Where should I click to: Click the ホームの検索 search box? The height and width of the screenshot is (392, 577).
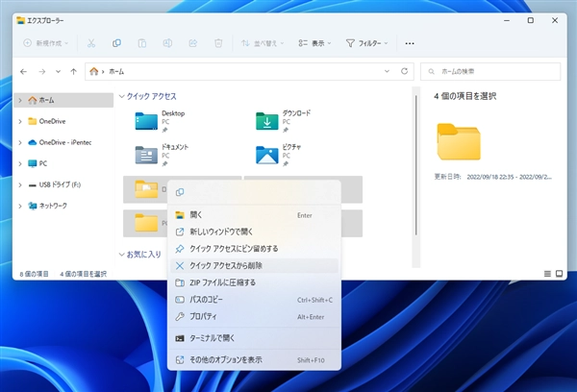tap(490, 71)
